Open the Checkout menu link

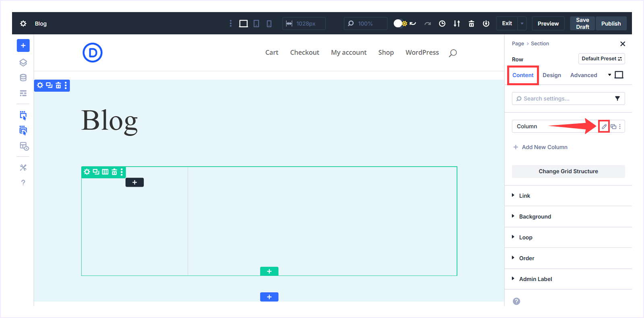pos(305,52)
